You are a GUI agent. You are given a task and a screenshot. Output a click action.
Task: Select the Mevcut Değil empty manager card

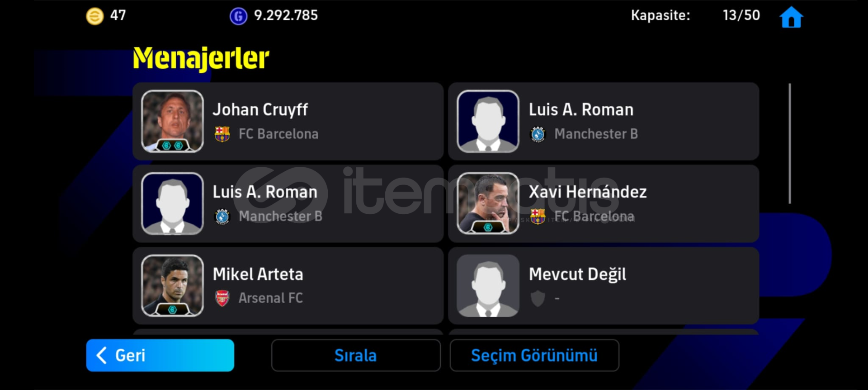point(604,286)
